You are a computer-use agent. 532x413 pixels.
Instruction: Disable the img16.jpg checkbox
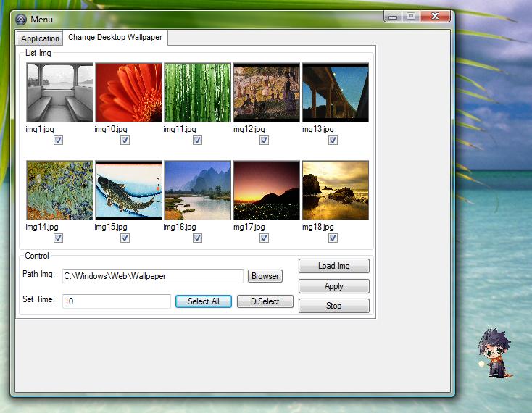click(197, 238)
